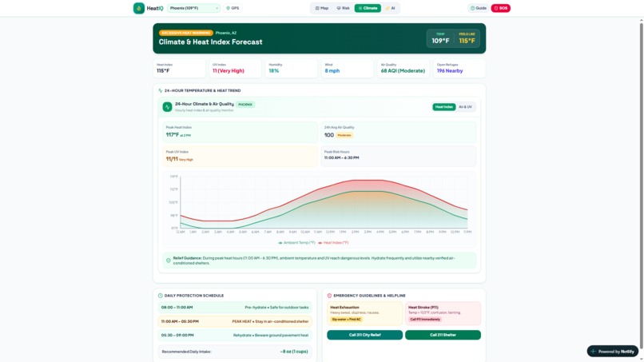The width and height of the screenshot is (644, 362).
Task: Click the Call 911 immediately tag
Action: (x=425, y=320)
